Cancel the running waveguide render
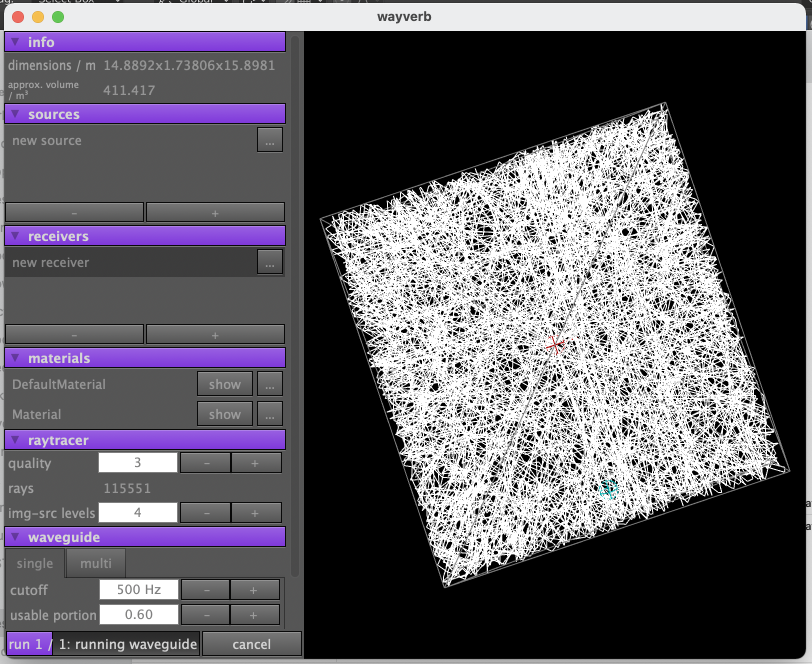 coord(251,644)
